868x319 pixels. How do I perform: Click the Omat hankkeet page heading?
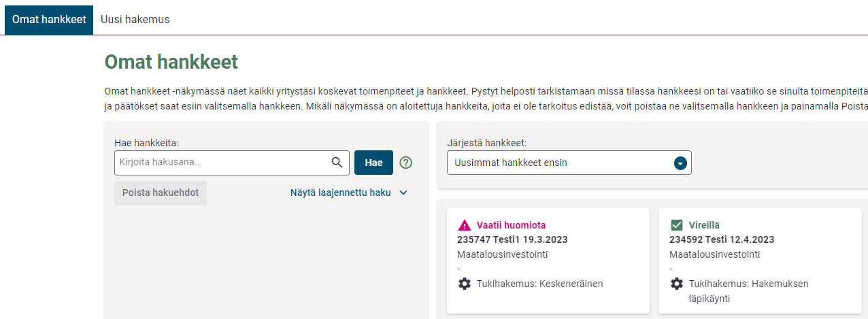[171, 62]
